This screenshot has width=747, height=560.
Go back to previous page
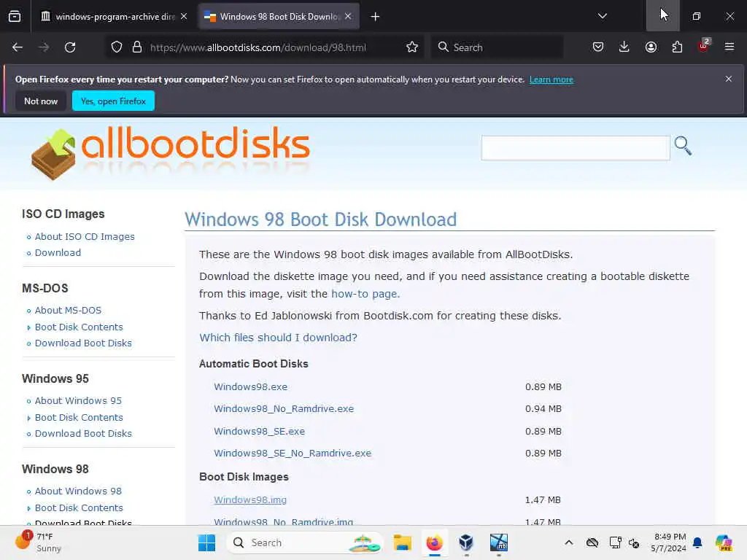point(18,47)
